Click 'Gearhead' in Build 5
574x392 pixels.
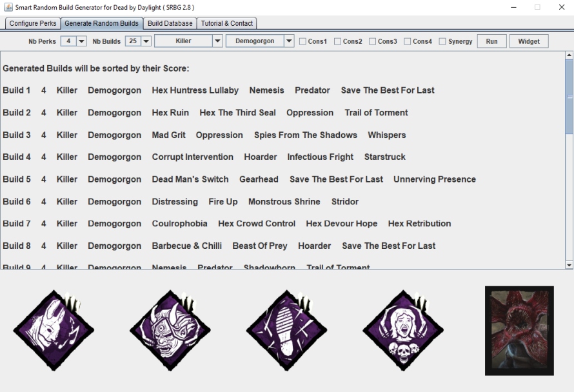point(259,179)
